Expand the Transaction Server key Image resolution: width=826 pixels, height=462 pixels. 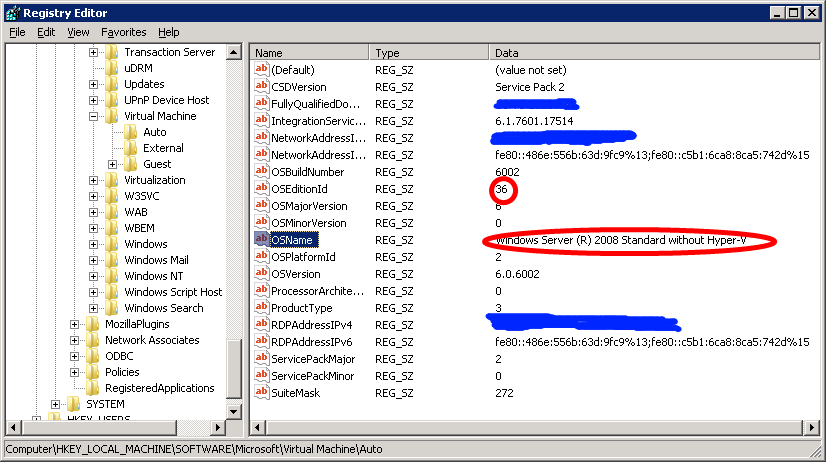(93, 52)
